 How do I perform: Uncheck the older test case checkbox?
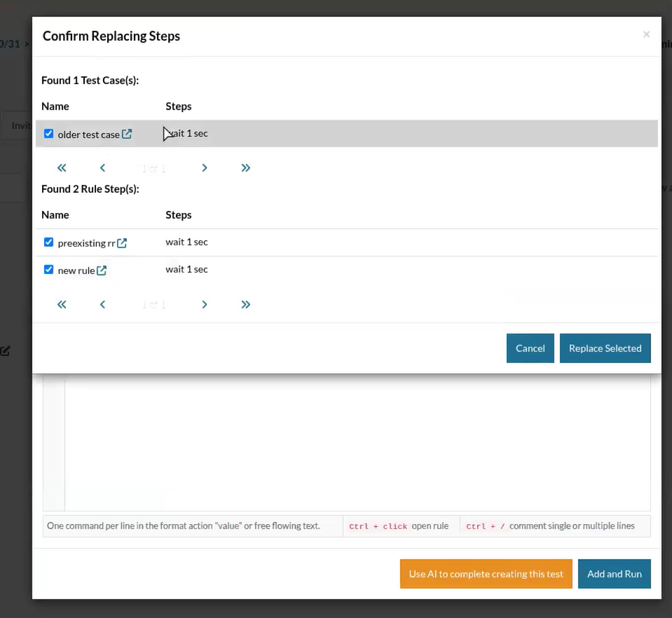click(48, 134)
